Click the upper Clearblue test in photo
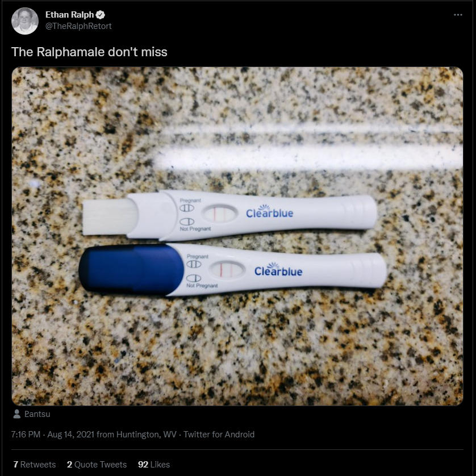Screen dimensions: 476x476 tap(230, 215)
